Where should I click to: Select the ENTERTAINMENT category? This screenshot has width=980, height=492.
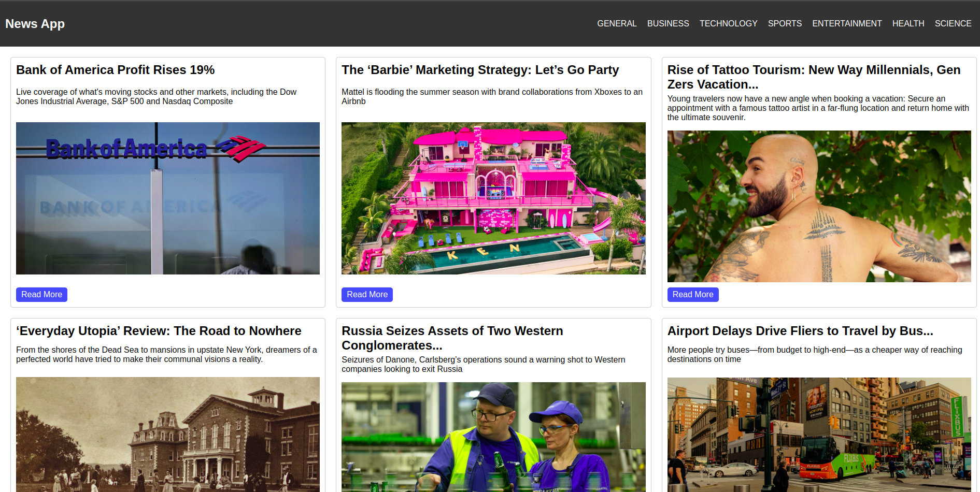click(847, 23)
